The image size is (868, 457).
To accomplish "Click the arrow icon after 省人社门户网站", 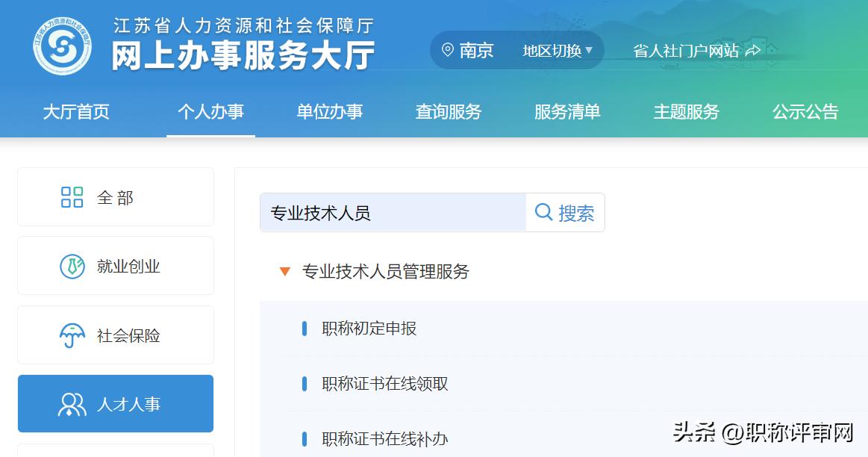I will 752,49.
